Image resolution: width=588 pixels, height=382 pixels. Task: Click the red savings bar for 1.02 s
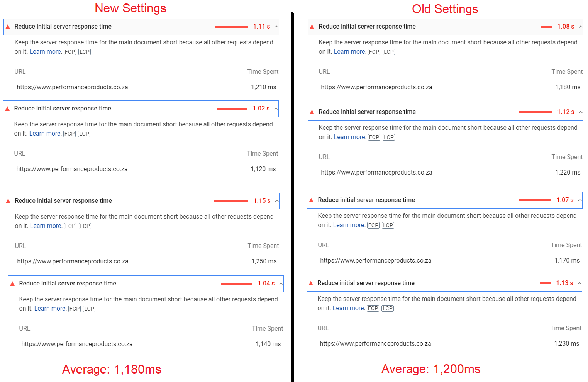[x=232, y=109]
